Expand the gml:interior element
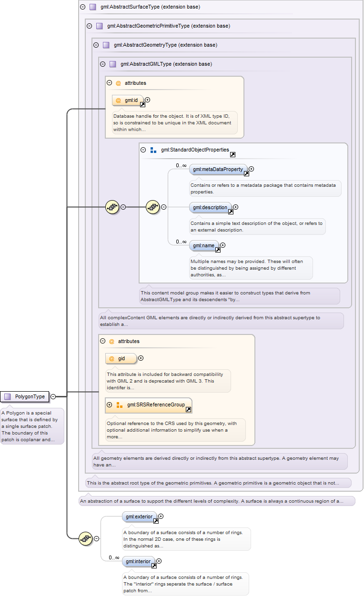This screenshot has height=597, width=364. click(159, 561)
